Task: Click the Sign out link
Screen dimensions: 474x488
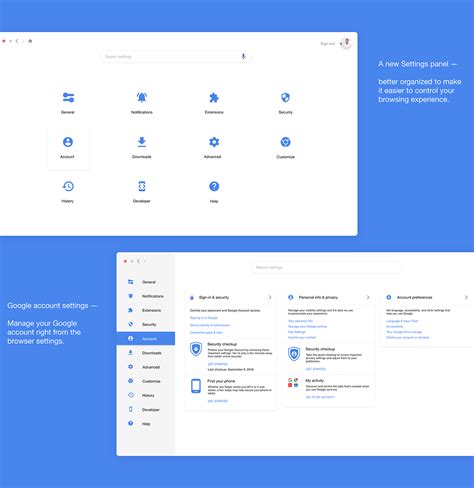Action: (x=327, y=44)
